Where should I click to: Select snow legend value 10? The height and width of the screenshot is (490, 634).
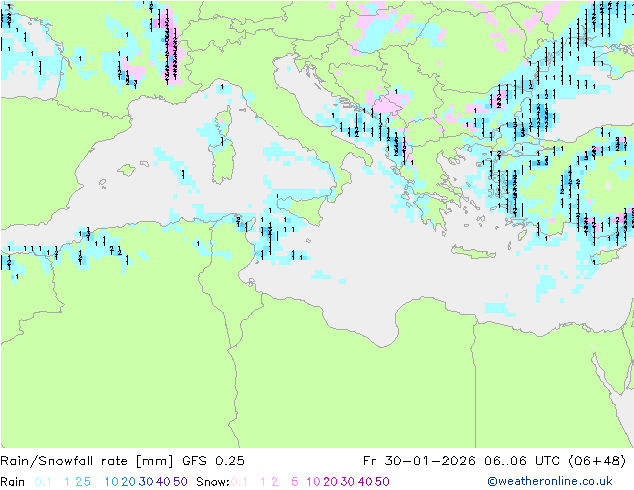(313, 482)
